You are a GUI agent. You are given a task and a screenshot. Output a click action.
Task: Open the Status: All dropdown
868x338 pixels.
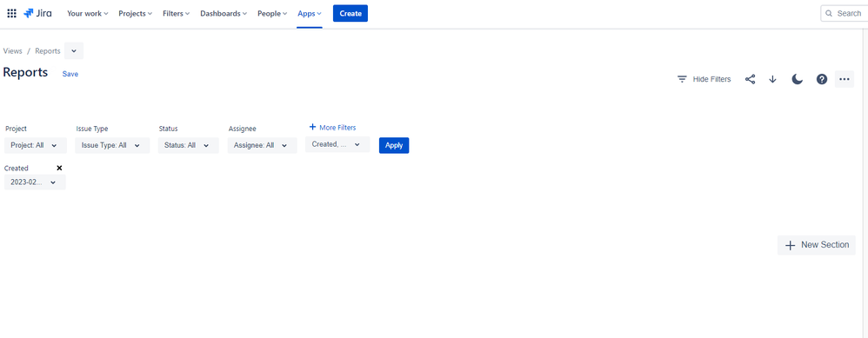[188, 145]
